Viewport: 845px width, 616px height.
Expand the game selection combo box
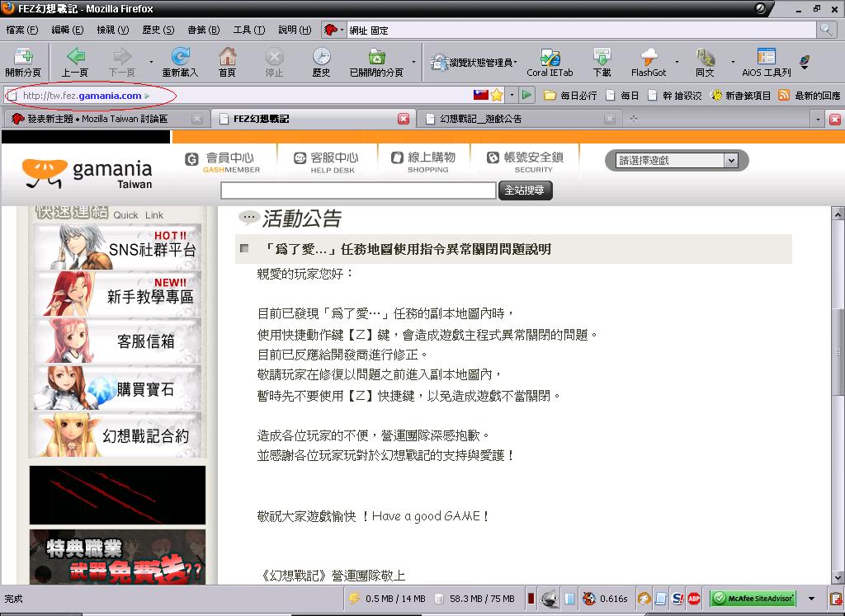pyautogui.click(x=730, y=161)
